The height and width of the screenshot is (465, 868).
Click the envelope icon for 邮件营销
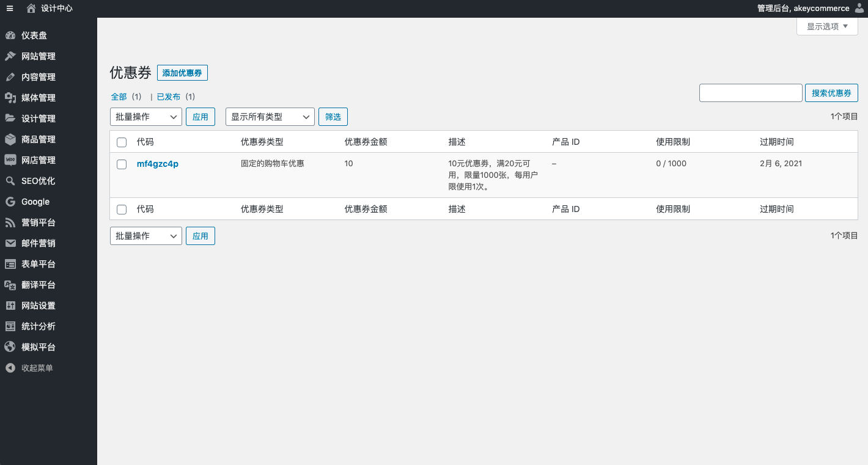coord(10,243)
